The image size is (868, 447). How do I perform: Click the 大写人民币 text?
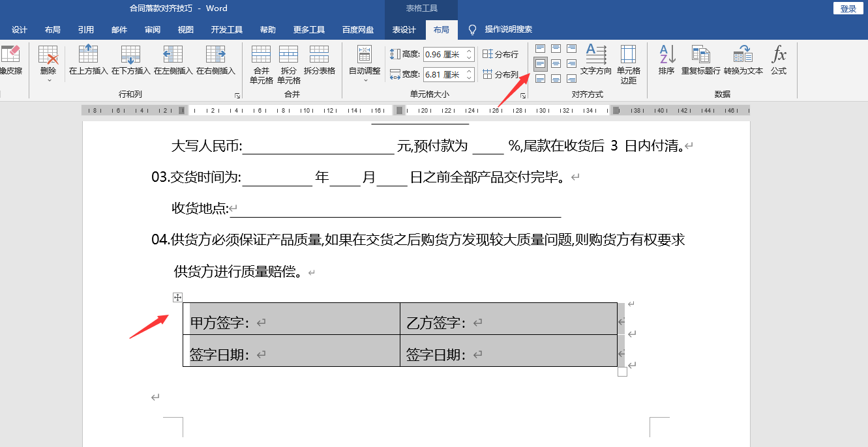click(x=207, y=147)
